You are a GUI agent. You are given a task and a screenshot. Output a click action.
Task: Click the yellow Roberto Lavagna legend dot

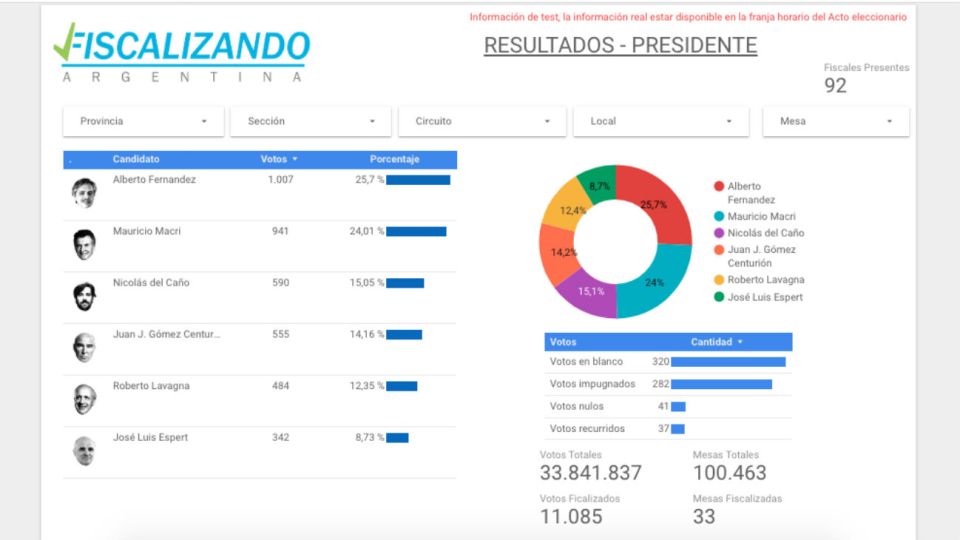tap(719, 280)
